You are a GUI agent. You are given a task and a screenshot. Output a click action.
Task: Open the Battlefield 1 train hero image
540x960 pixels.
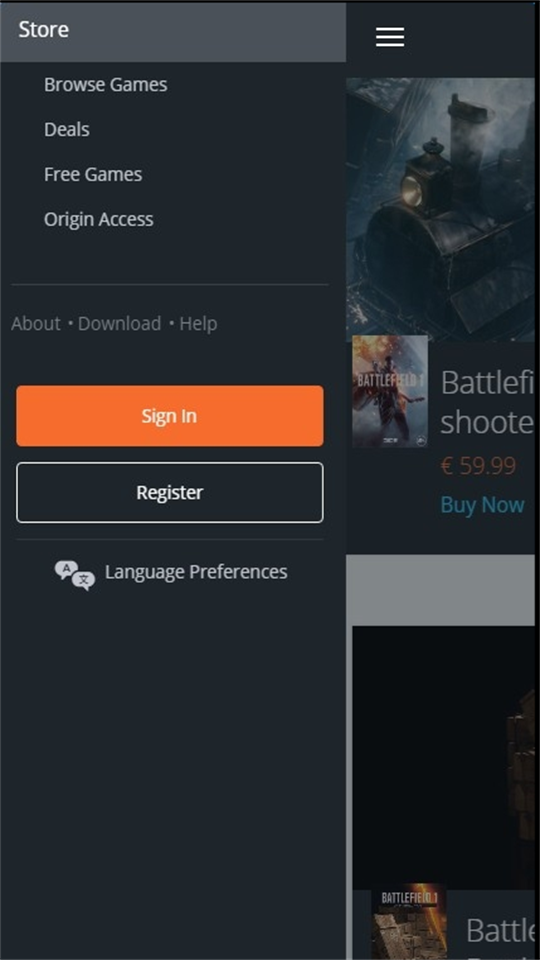tap(440, 209)
